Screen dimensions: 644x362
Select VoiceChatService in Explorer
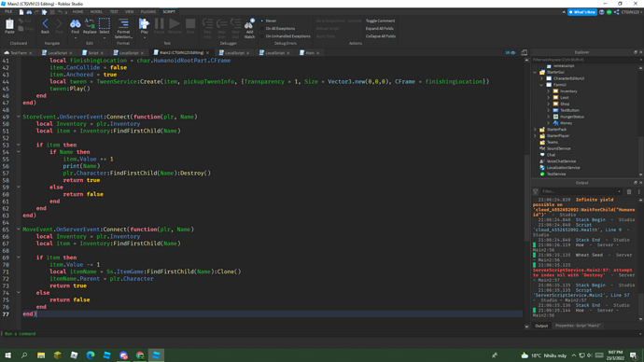tap(561, 161)
